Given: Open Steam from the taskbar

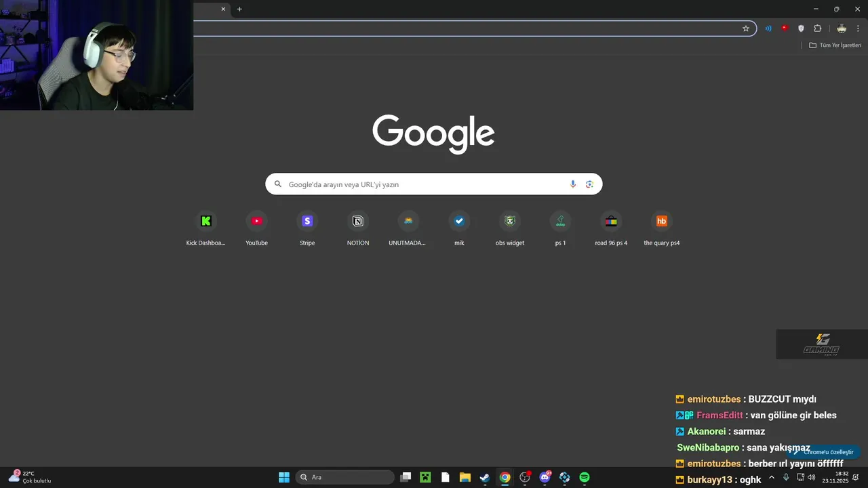Looking at the screenshot, I should click(x=485, y=477).
